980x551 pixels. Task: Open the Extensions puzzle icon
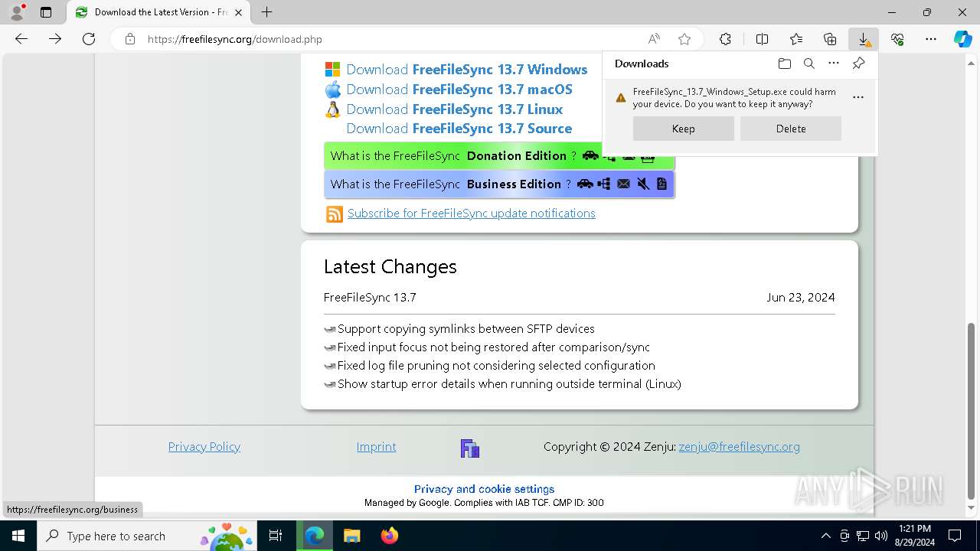tap(725, 39)
